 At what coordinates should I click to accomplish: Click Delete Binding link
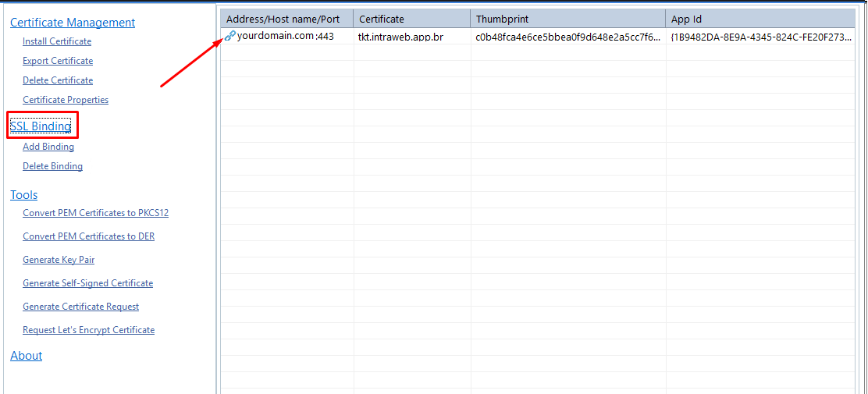pyautogui.click(x=52, y=166)
